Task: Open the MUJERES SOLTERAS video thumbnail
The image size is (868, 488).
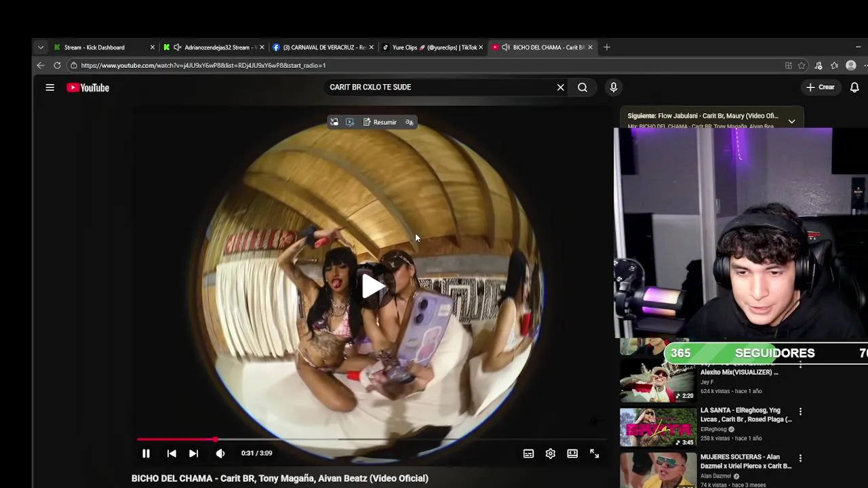Action: [x=658, y=470]
